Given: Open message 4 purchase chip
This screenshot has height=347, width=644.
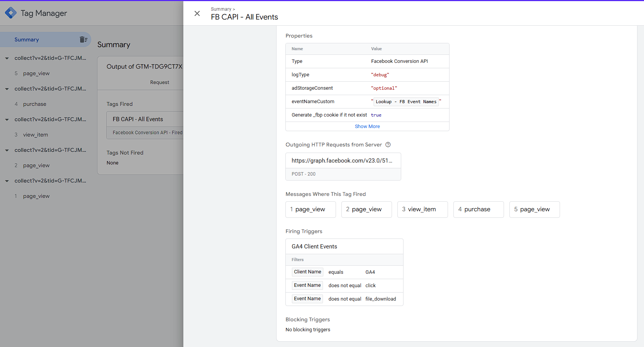Looking at the screenshot, I should 478,209.
